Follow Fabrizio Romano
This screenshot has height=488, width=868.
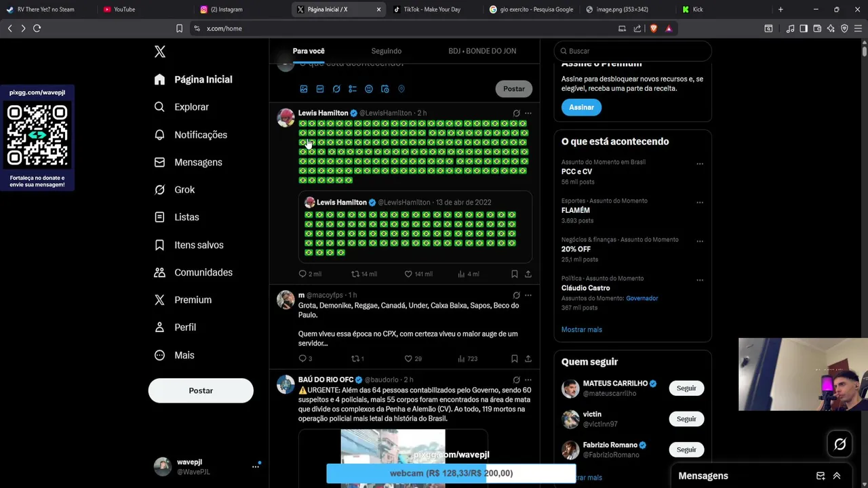pos(686,449)
